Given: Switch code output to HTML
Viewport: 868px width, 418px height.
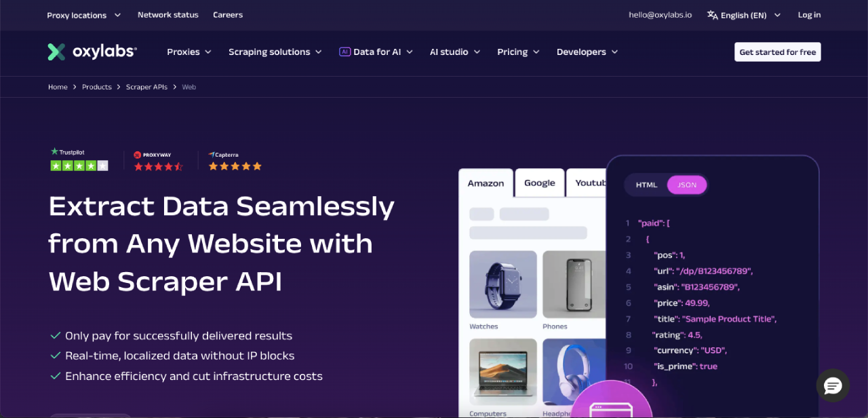Looking at the screenshot, I should click(x=646, y=185).
